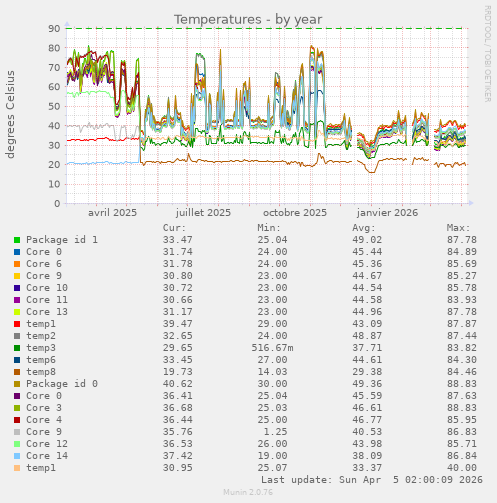497x503 pixels.
Task: Select the purple Core 11 legend swatch
Action: [x=17, y=300]
